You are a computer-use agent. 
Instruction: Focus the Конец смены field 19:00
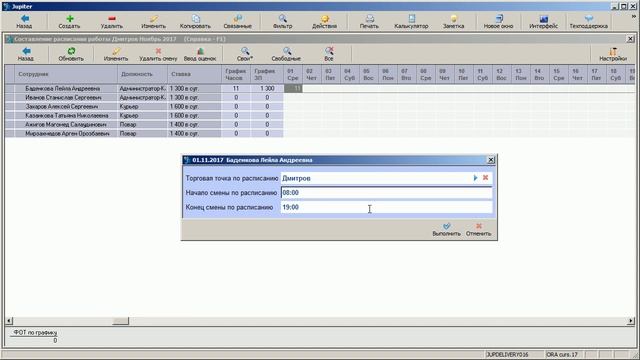click(386, 207)
